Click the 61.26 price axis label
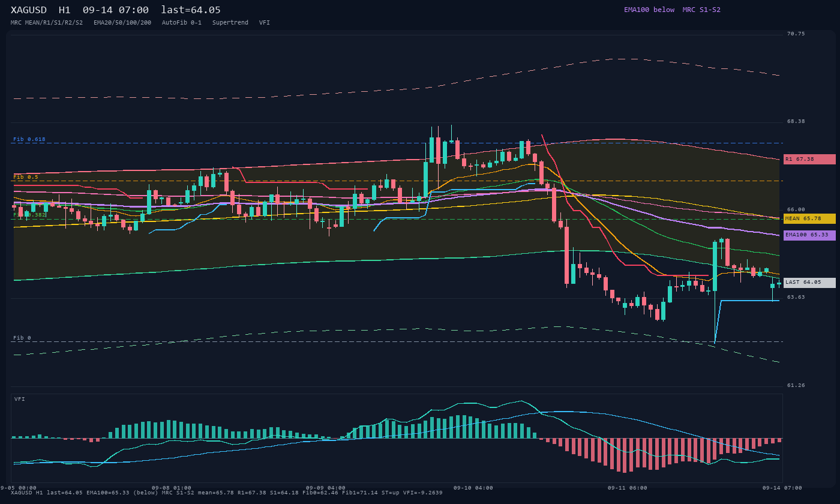The height and width of the screenshot is (504, 840). pyautogui.click(x=796, y=385)
